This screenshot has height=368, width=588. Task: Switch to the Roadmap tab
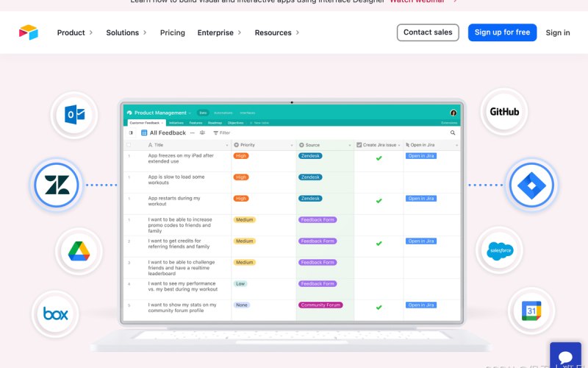(215, 123)
